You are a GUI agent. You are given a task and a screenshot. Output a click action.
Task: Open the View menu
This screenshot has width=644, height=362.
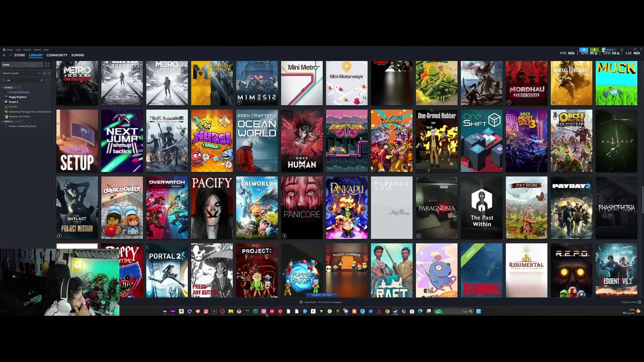pyautogui.click(x=18, y=50)
